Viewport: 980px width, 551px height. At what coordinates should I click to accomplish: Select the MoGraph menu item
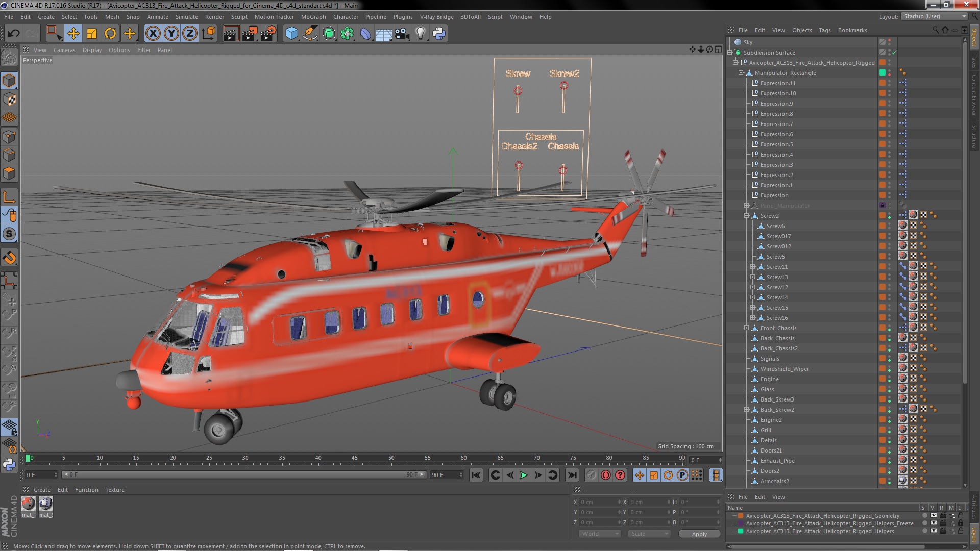[x=313, y=16]
